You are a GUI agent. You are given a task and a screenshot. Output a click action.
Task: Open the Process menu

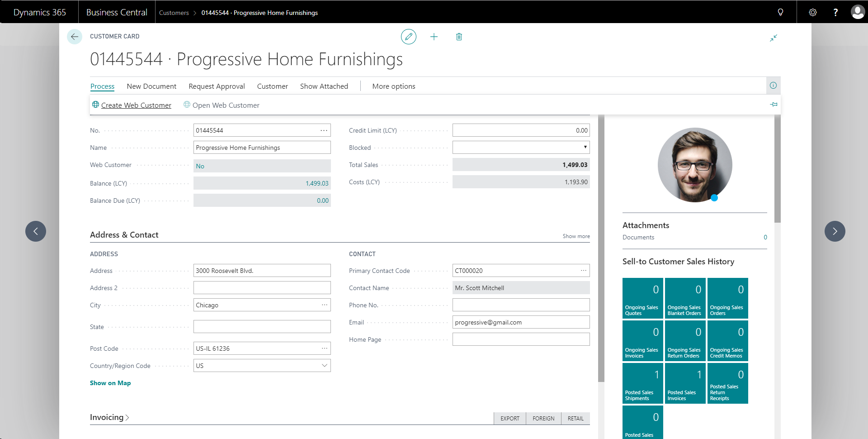[x=102, y=86]
